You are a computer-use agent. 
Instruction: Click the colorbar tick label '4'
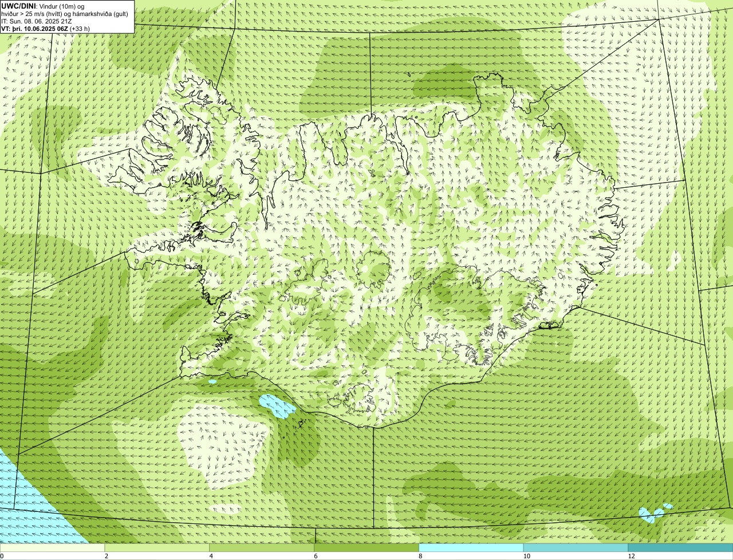tap(211, 556)
